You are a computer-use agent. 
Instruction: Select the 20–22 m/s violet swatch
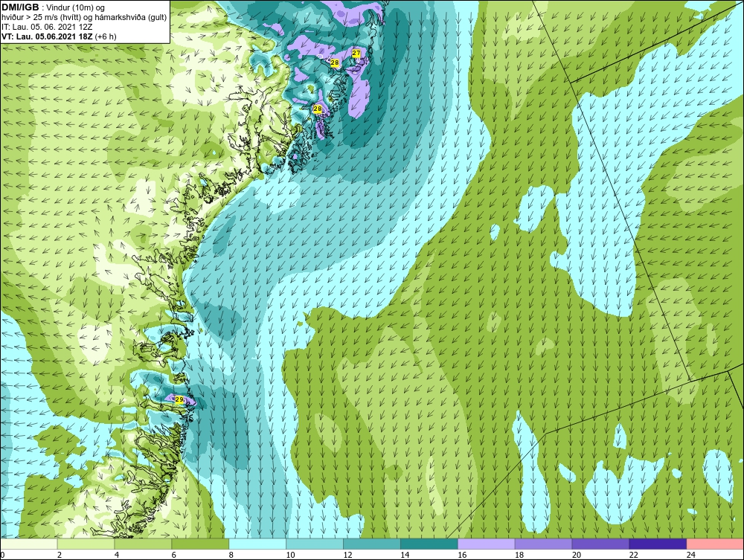point(600,544)
